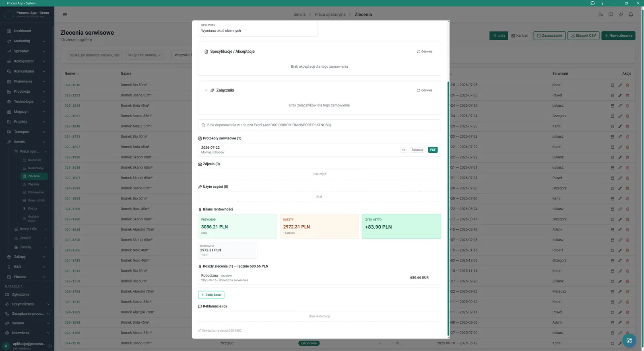This screenshot has width=644, height=351.
Task: Click Nowe zlecenie button
Action: coord(618,35)
